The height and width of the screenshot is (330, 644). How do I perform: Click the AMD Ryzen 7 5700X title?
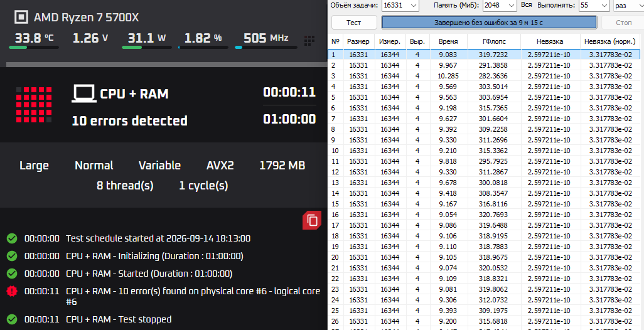pos(87,18)
